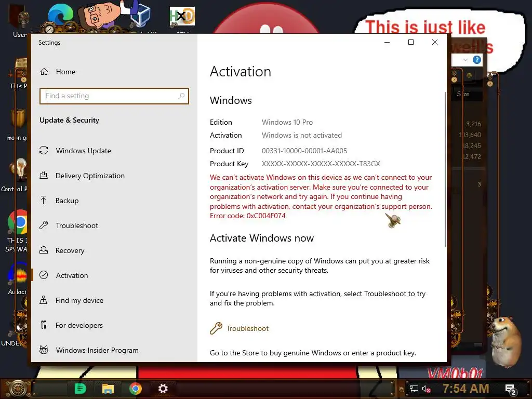Viewport: 532px width, 399px height.
Task: Minimize the Settings window
Action: 387,42
